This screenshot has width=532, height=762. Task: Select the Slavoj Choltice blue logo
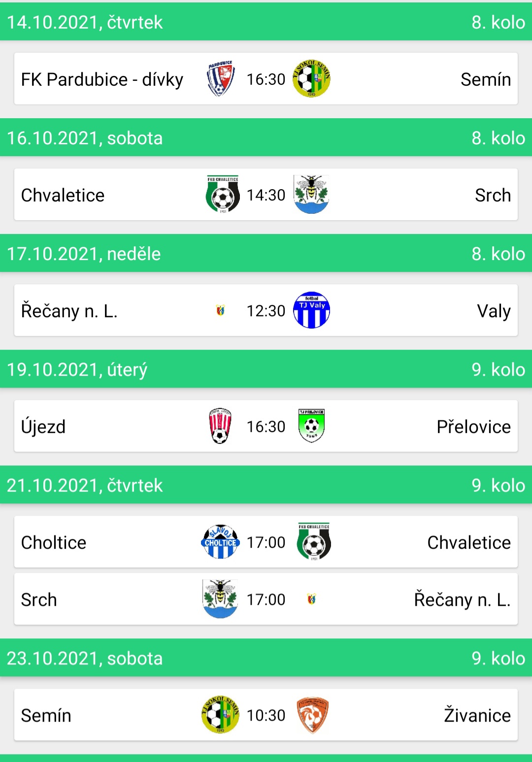pos(220,542)
